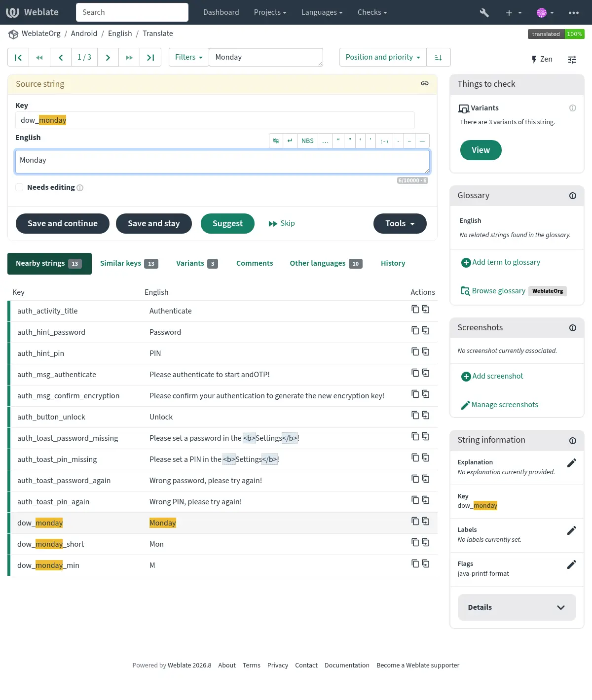This screenshot has height=700, width=592.
Task: Jump to the last string
Action: [150, 58]
